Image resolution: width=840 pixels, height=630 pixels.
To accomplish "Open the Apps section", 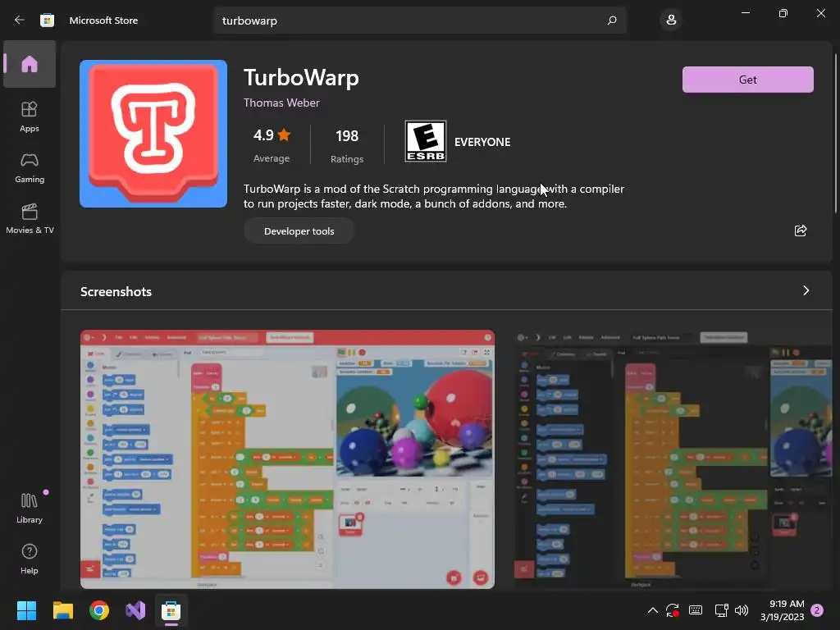I will click(30, 116).
